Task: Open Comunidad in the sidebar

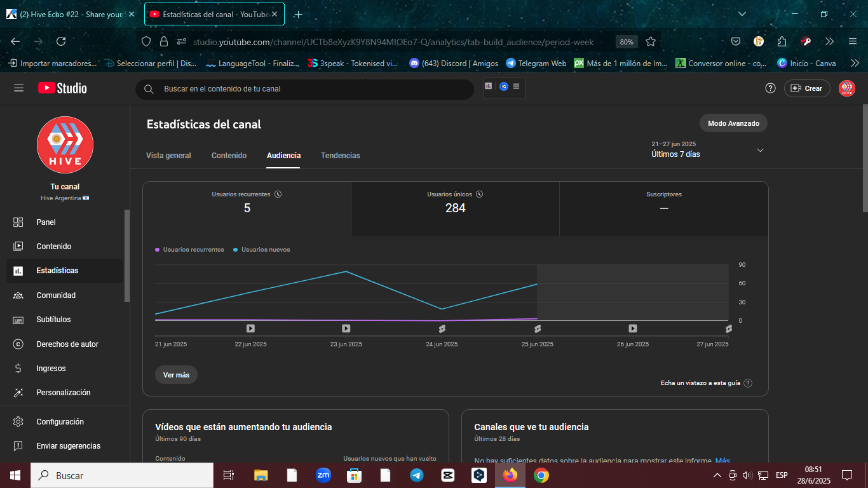Action: [65, 295]
